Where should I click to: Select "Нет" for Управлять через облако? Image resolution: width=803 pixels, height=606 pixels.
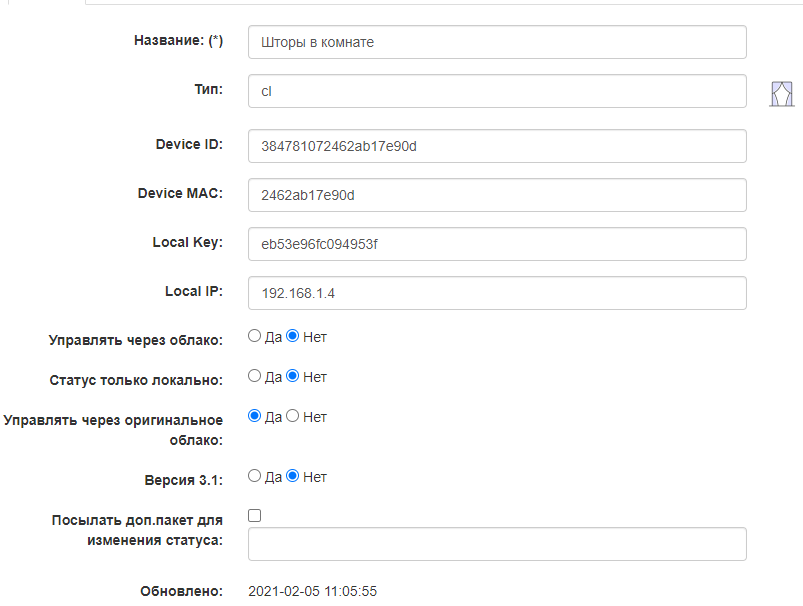(293, 337)
